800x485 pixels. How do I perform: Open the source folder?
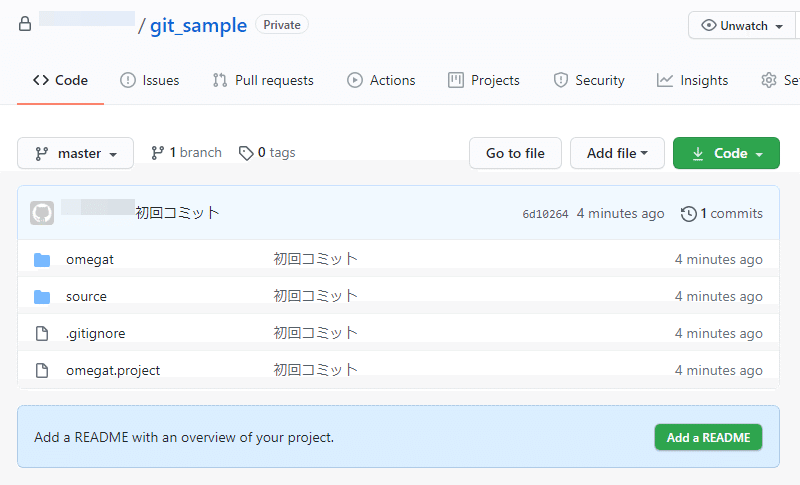click(86, 296)
